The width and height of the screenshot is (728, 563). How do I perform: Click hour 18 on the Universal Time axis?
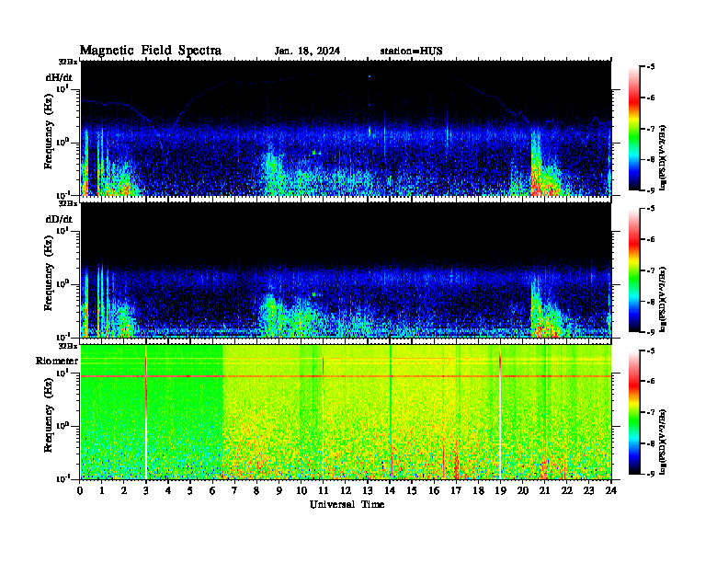(x=478, y=490)
